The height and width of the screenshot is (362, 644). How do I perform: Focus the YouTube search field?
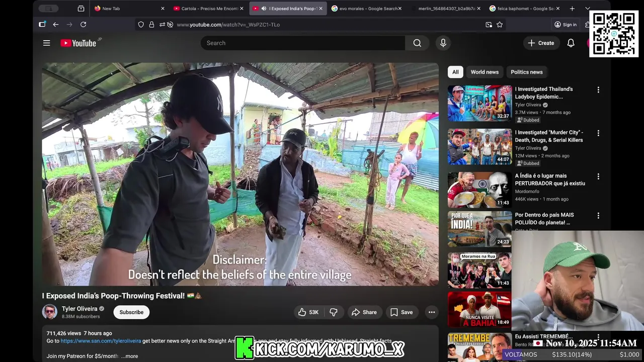303,43
